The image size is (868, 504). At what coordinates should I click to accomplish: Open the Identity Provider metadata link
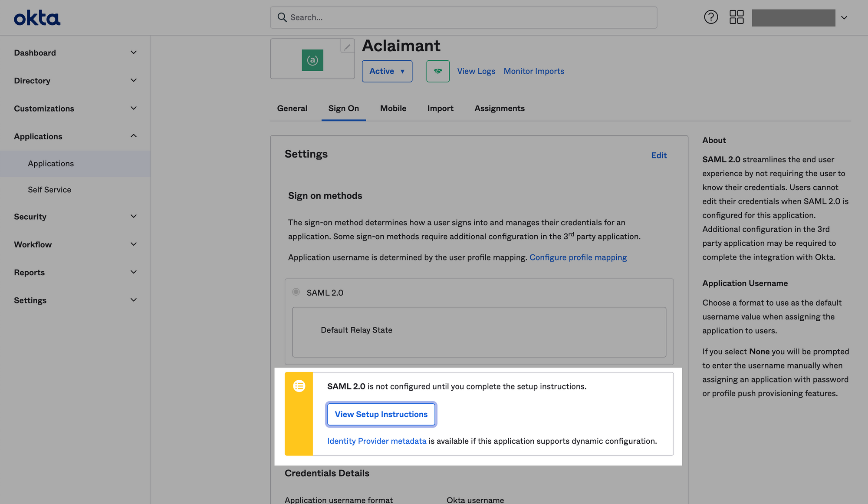(377, 441)
